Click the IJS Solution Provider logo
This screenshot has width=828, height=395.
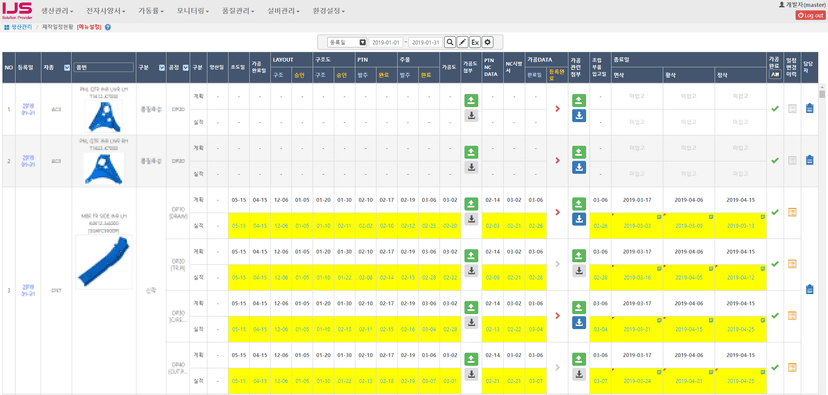click(17, 10)
